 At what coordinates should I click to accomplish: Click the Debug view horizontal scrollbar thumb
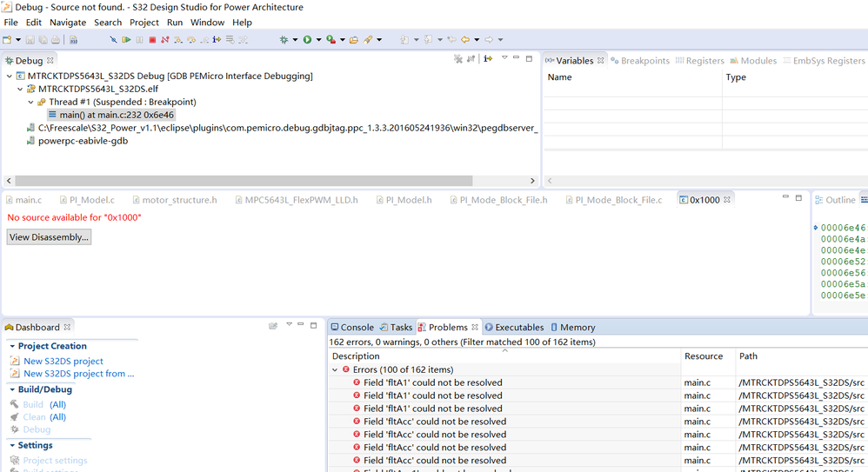point(244,181)
